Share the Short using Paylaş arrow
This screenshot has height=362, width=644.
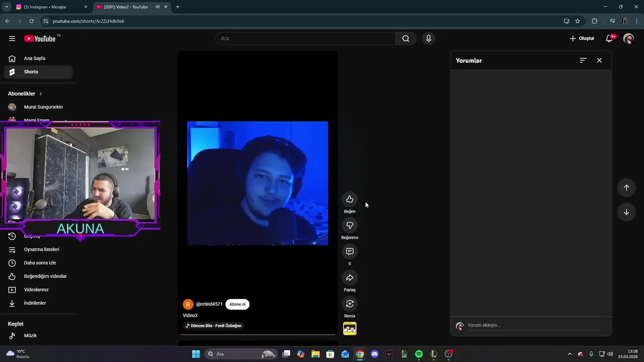(350, 278)
